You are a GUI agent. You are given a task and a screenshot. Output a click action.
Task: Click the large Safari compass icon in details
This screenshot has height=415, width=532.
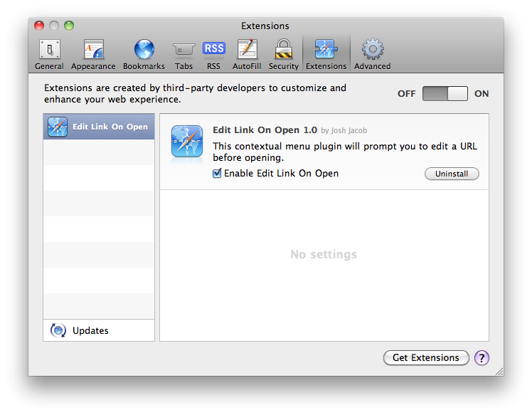pyautogui.click(x=187, y=141)
